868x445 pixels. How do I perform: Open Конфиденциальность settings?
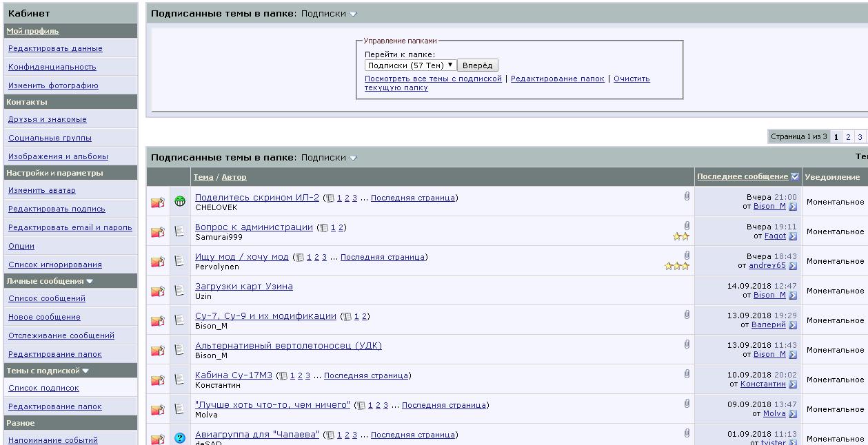(x=52, y=68)
